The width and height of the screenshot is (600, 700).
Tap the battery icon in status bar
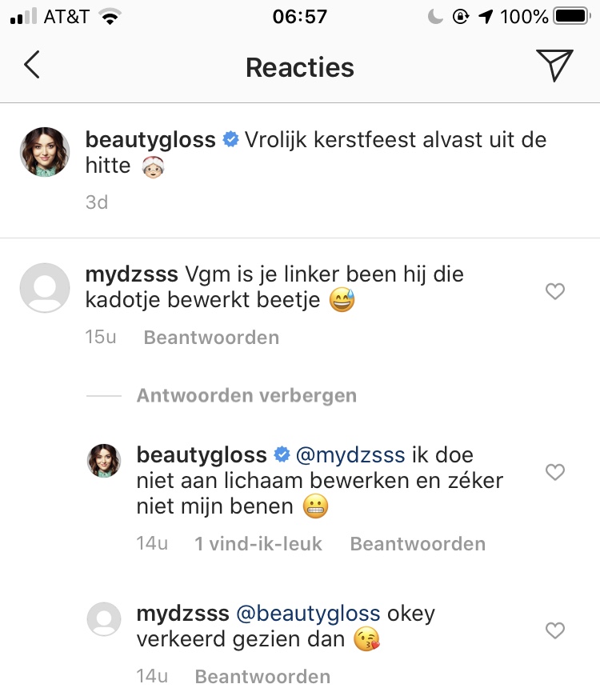[x=571, y=16]
